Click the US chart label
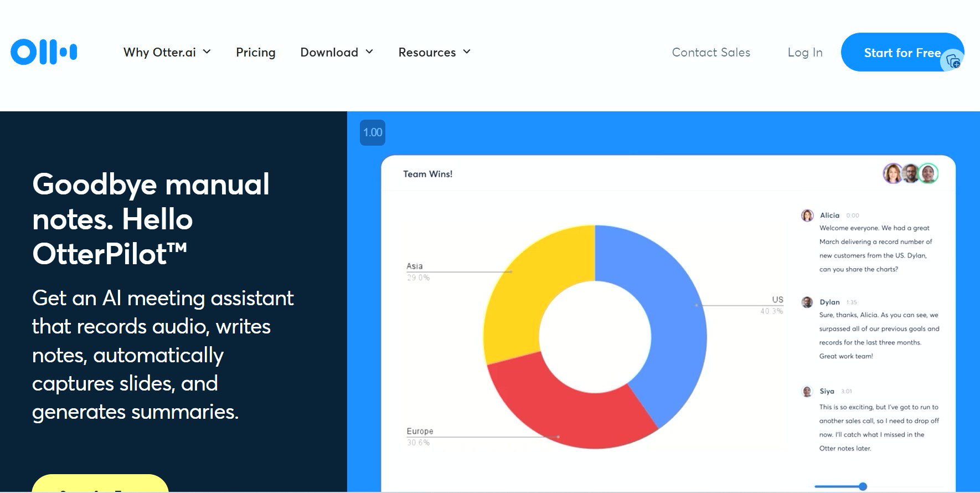980x493 pixels. 777,299
